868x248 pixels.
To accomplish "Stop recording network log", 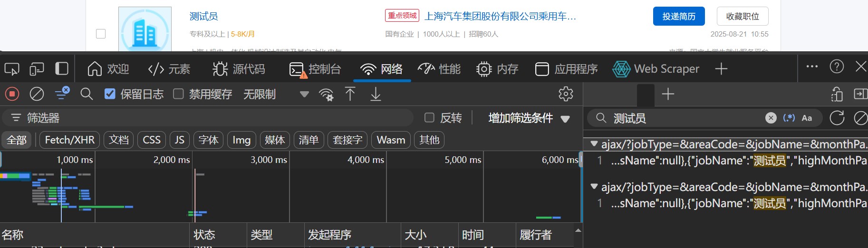I will (x=12, y=94).
